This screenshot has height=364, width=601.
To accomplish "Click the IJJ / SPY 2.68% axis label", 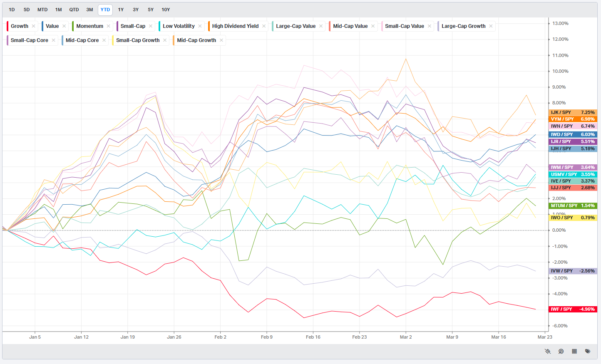I will point(573,188).
